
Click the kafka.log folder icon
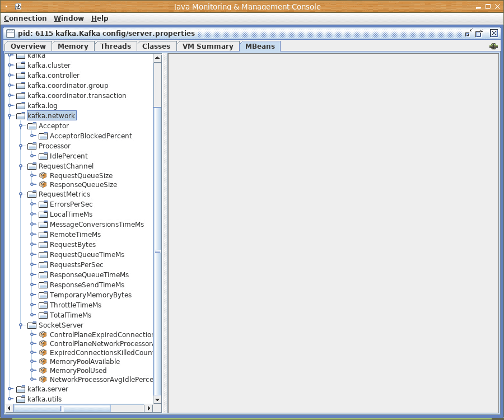coord(21,105)
